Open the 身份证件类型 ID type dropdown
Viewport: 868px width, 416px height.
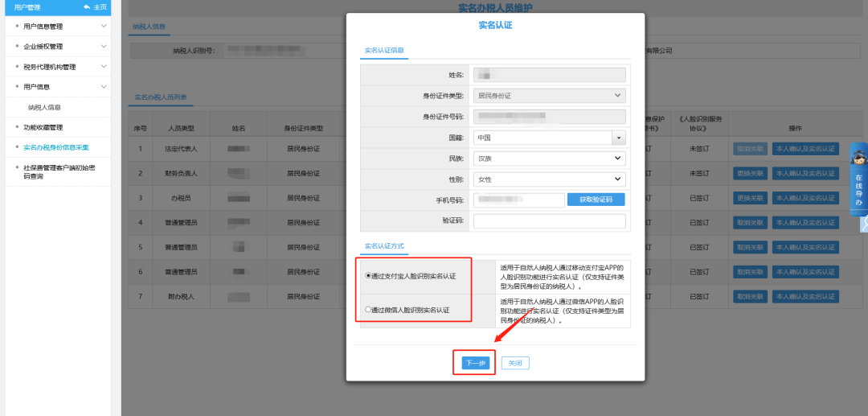coord(617,96)
